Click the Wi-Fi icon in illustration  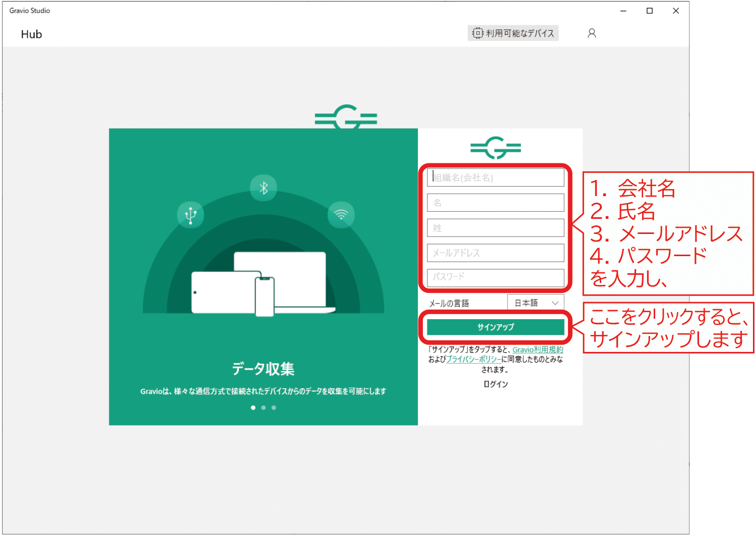[x=341, y=215]
